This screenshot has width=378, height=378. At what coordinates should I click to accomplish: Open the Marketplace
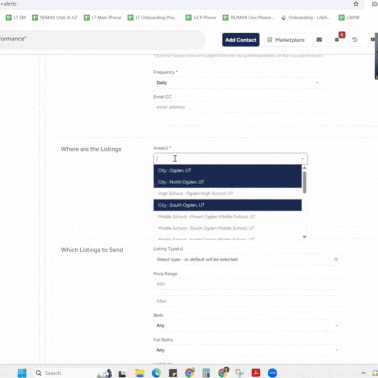click(286, 40)
